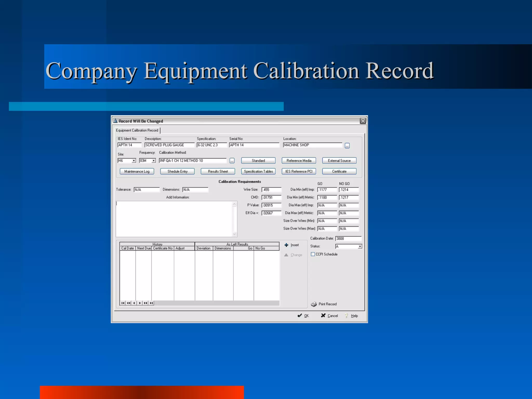Viewport: 532px width, 399px height.
Task: Click the Add Information scroll up arrow
Action: click(x=235, y=204)
